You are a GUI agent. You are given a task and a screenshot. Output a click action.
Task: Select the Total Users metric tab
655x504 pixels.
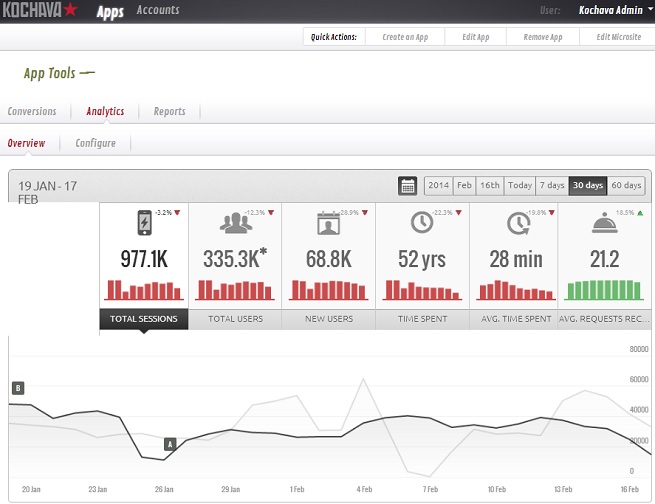(x=235, y=319)
